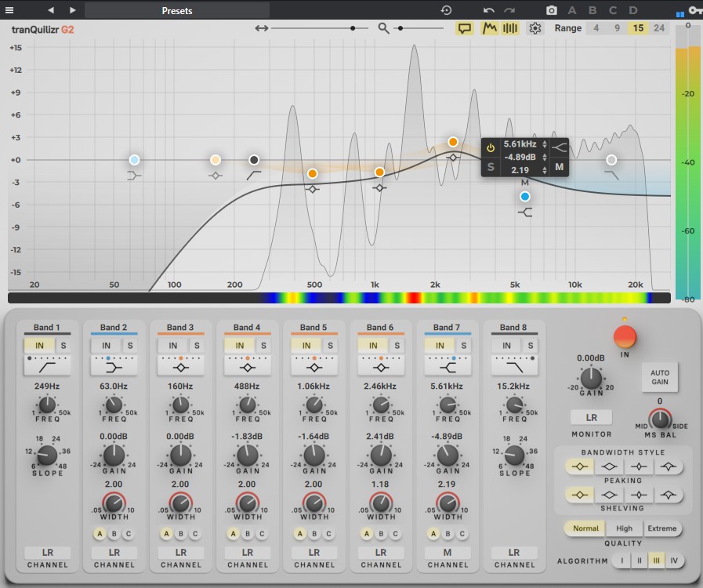The image size is (703, 588).
Task: Click Band 2 width mode B
Action: (x=114, y=534)
